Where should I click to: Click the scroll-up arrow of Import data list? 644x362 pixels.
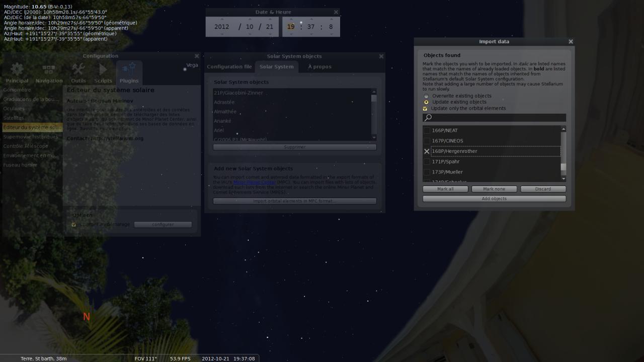click(x=563, y=129)
